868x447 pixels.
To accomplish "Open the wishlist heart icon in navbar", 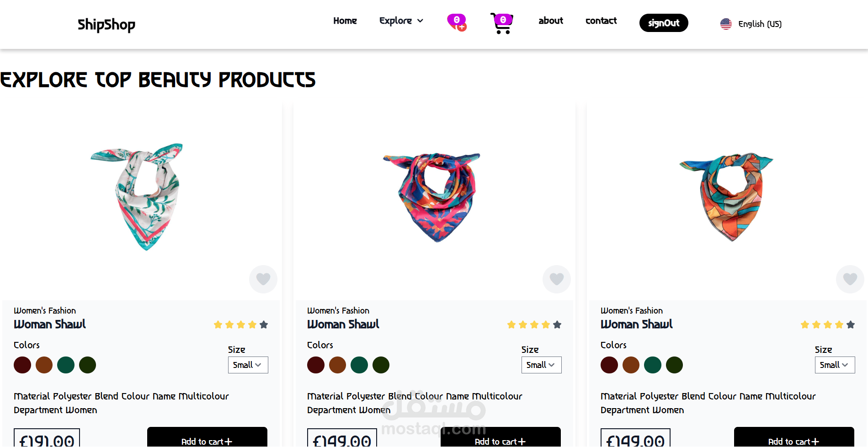I will [457, 22].
